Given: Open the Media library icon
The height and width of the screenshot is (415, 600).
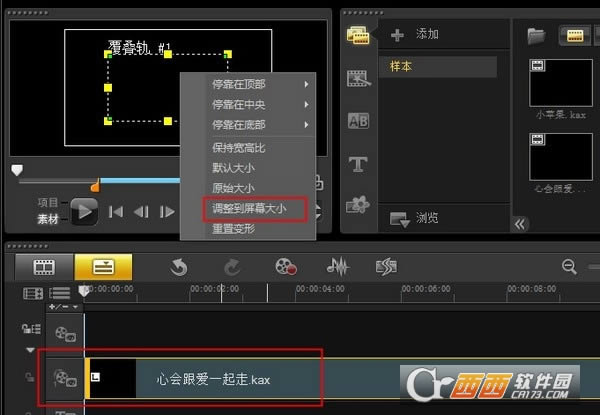Looking at the screenshot, I should [358, 34].
